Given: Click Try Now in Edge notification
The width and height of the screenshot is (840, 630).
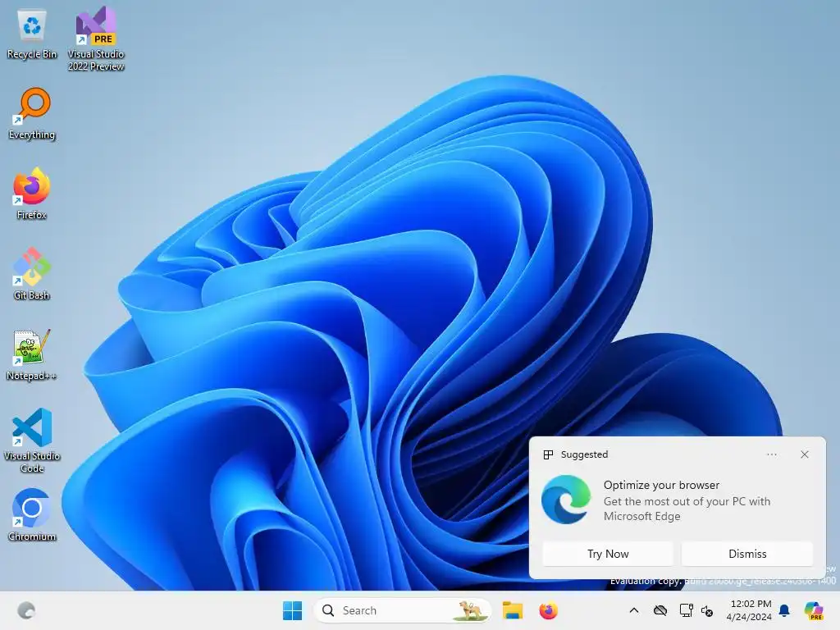Looking at the screenshot, I should point(608,554).
